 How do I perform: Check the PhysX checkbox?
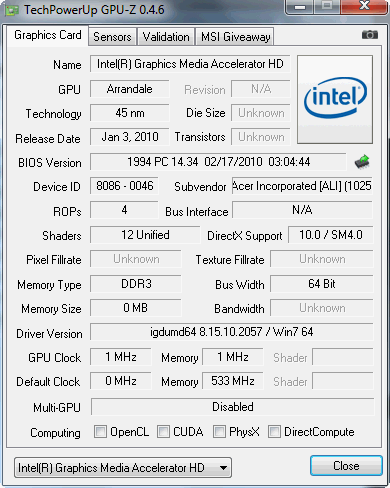[x=219, y=431]
